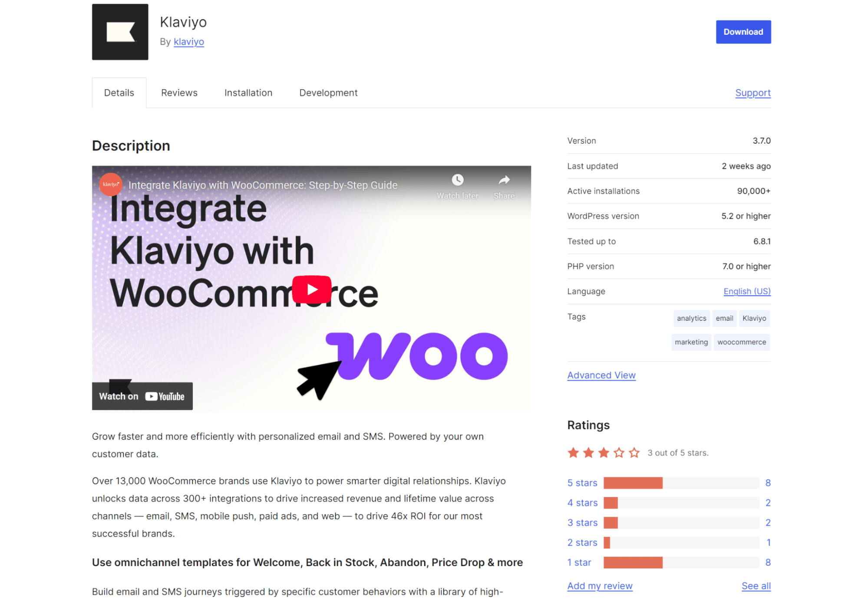Screen dimensions: 868x599
Task: Click Watch on YouTube logo button
Action: [142, 396]
